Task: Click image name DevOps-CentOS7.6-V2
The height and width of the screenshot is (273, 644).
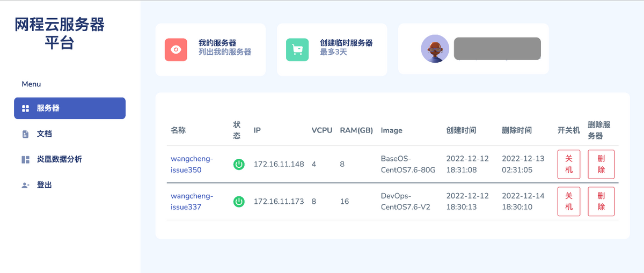Action: click(406, 201)
